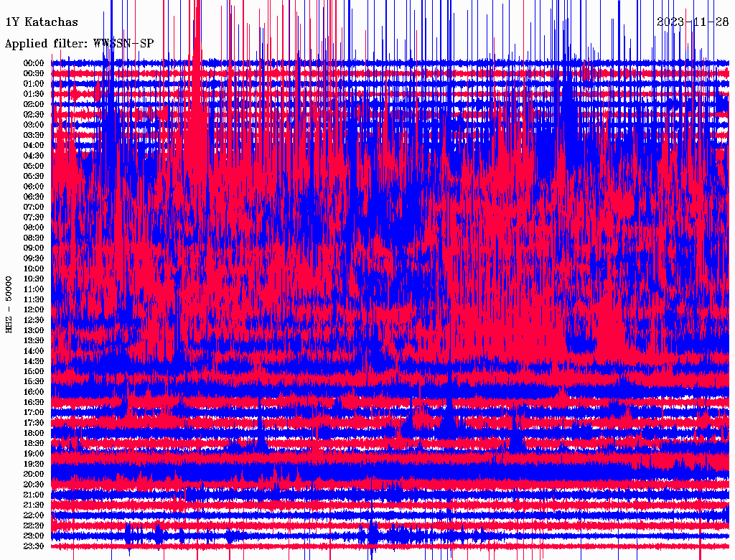
Task: Select the 22:30 time row label
Action: click(34, 526)
